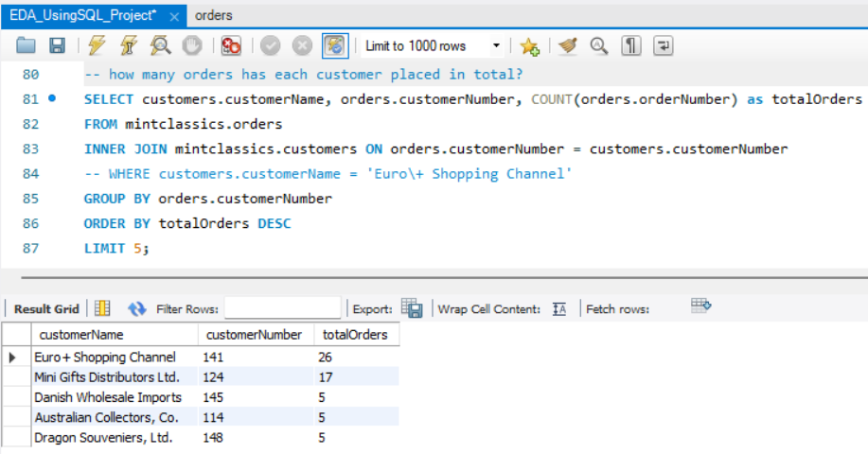Execute statement under cursor lightning icon

point(129,45)
